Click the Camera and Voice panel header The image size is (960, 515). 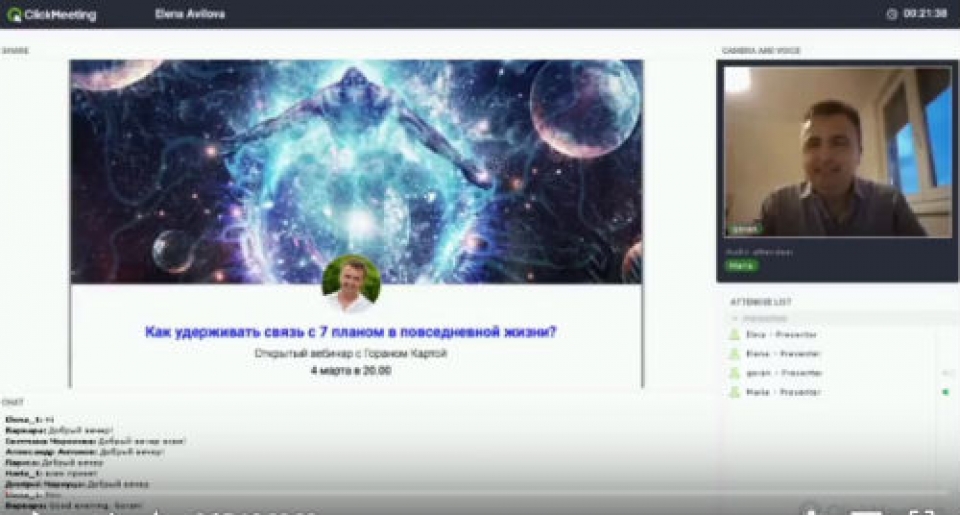[x=761, y=50]
